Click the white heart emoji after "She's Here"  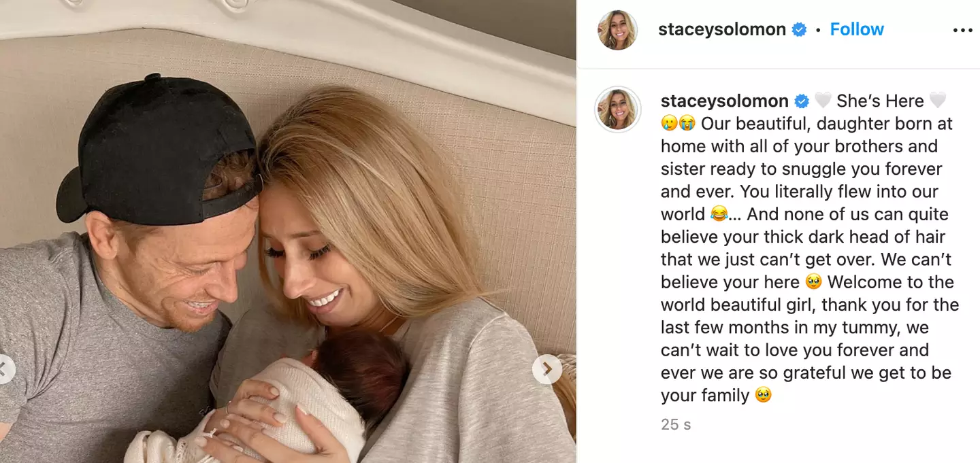938,101
